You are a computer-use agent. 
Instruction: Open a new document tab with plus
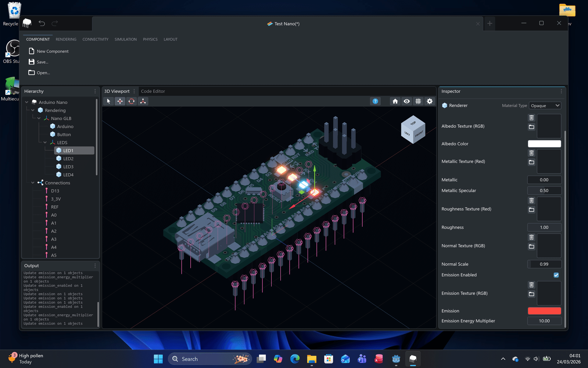pos(490,24)
